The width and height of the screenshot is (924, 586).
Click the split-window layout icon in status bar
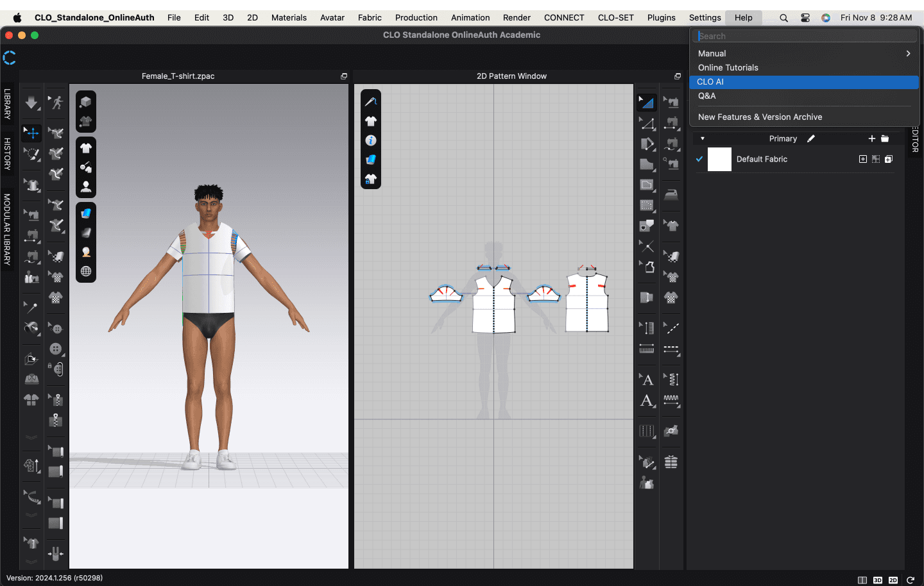tap(862, 580)
